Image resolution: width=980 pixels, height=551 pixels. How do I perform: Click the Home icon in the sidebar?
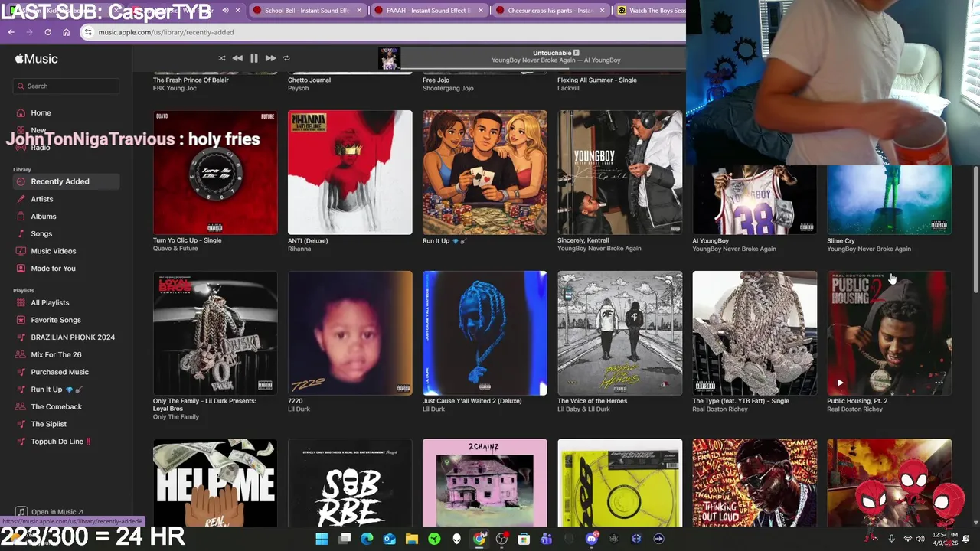21,112
